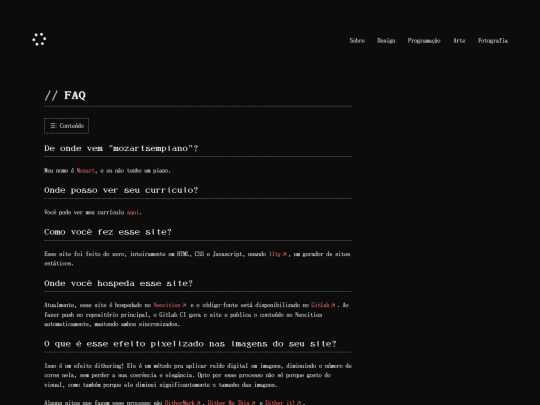The width and height of the screenshot is (540, 405).
Task: Click heading 'Como você fez esse site?'
Action: (108, 232)
